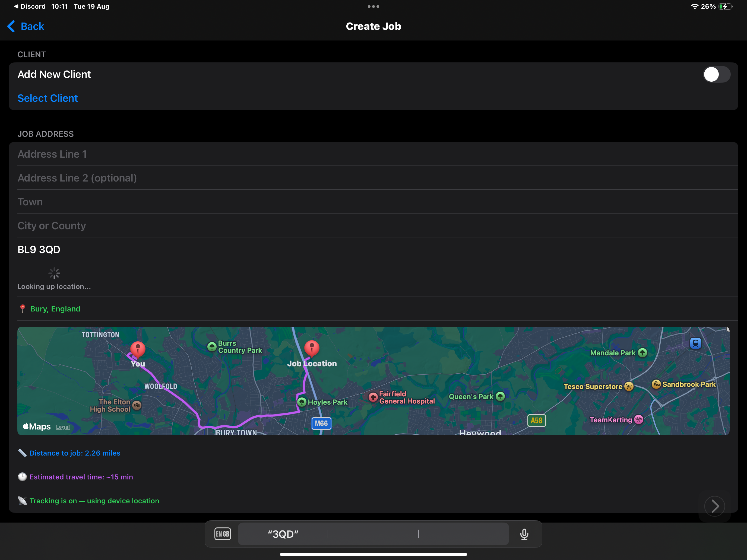Select Fairfield General Hospital marker
Viewport: 747px width, 560px height.
373,397
